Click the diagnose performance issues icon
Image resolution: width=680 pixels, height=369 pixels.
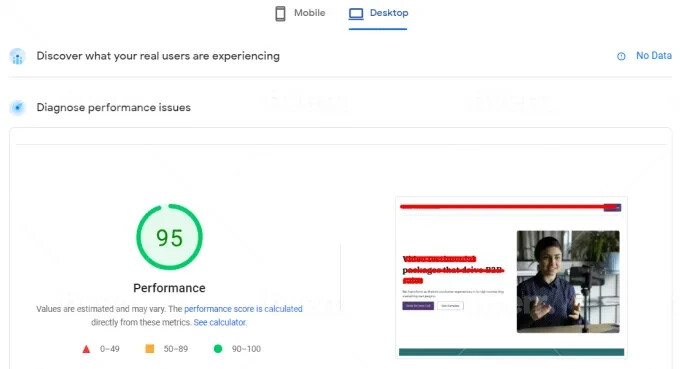(17, 108)
